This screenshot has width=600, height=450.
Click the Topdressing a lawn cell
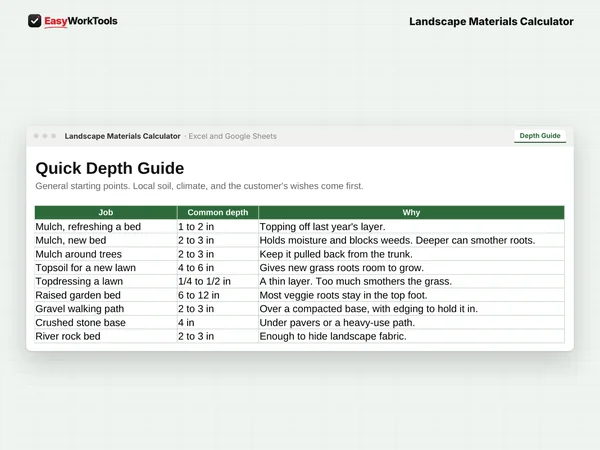point(106,281)
